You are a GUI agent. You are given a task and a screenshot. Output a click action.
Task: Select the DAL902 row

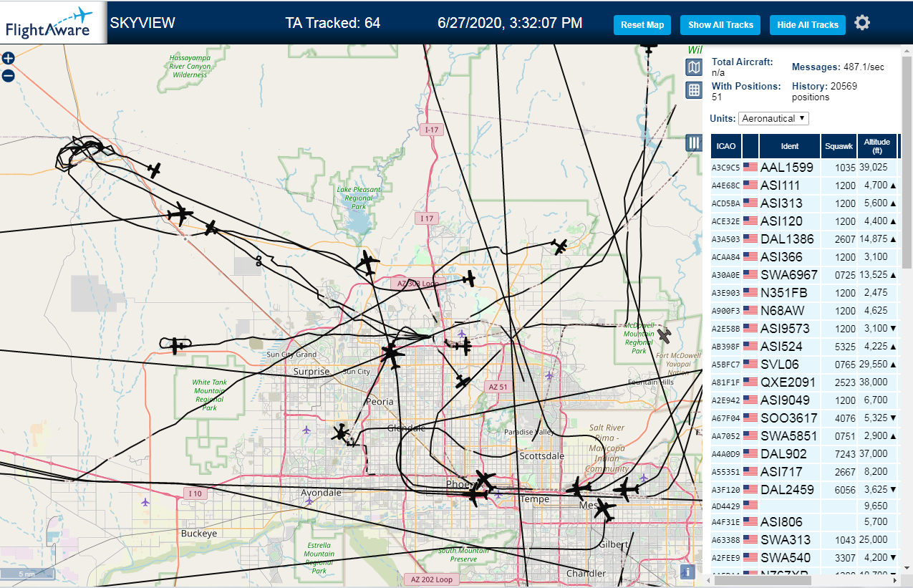(805, 453)
